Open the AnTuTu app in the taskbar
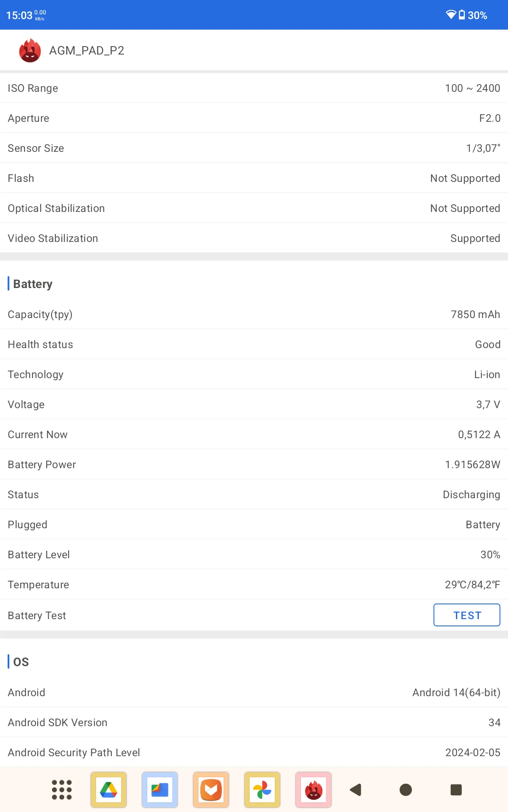 tap(314, 790)
